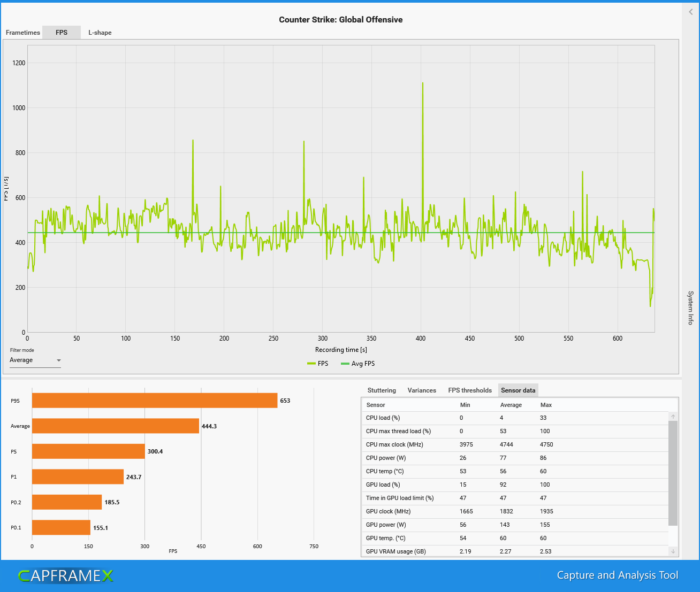
Task: Click the 143 GPU power average value
Action: coord(505,525)
